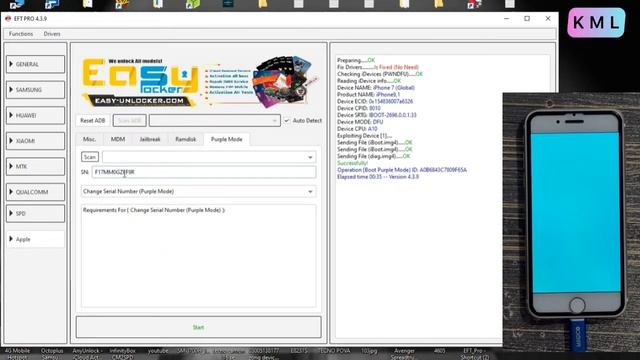Click the Scan ADB button
Viewport: 640px width, 360px height.
[x=129, y=120]
